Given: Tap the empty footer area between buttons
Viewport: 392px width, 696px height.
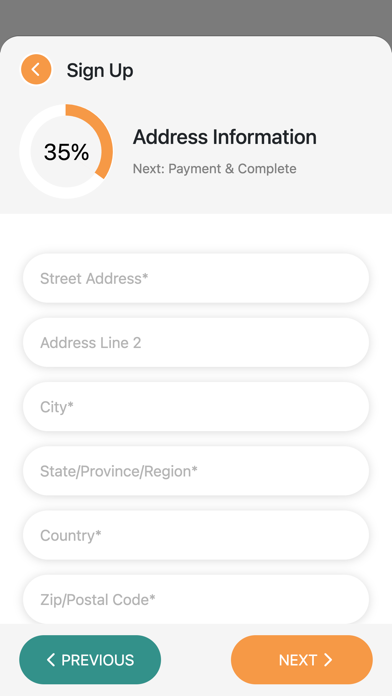Looking at the screenshot, I should (196, 660).
